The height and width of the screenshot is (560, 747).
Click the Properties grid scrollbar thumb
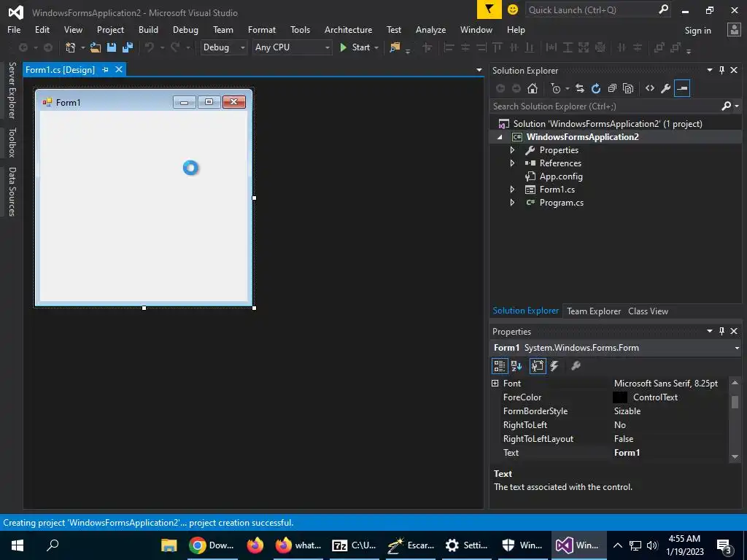(x=735, y=402)
